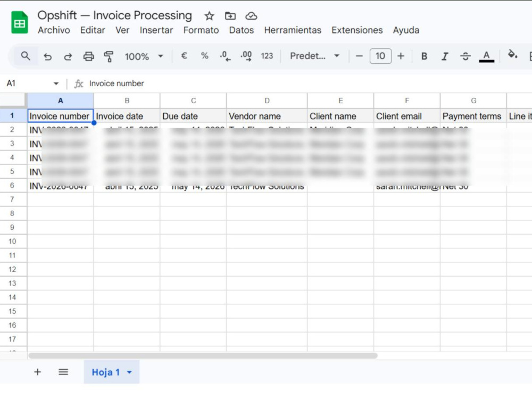Image resolution: width=532 pixels, height=399 pixels.
Task: Open the Predet... font dropdown
Action: pos(314,56)
